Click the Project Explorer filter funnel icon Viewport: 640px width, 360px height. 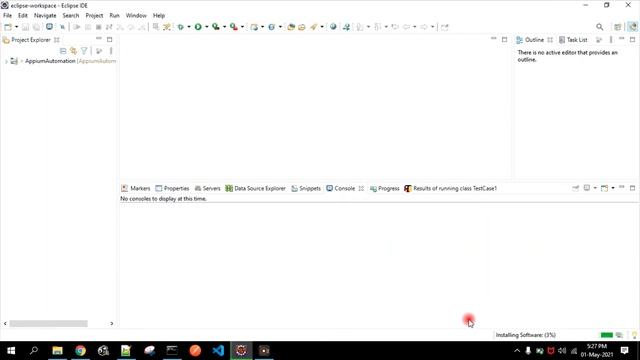pyautogui.click(x=84, y=51)
